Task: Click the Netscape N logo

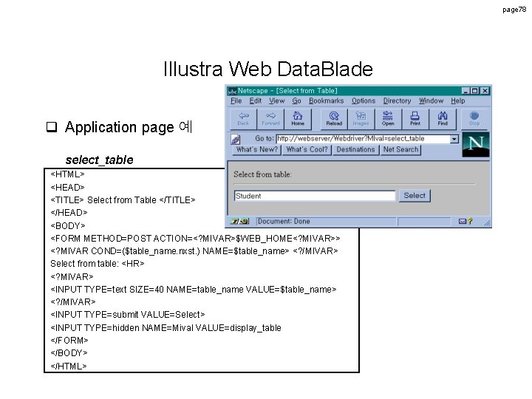Action: [x=476, y=145]
